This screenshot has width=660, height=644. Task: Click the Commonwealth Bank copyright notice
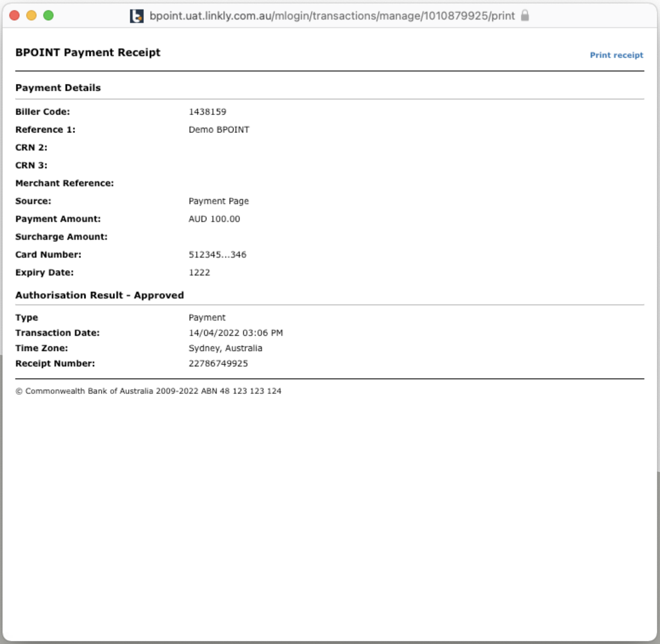pyautogui.click(x=148, y=391)
